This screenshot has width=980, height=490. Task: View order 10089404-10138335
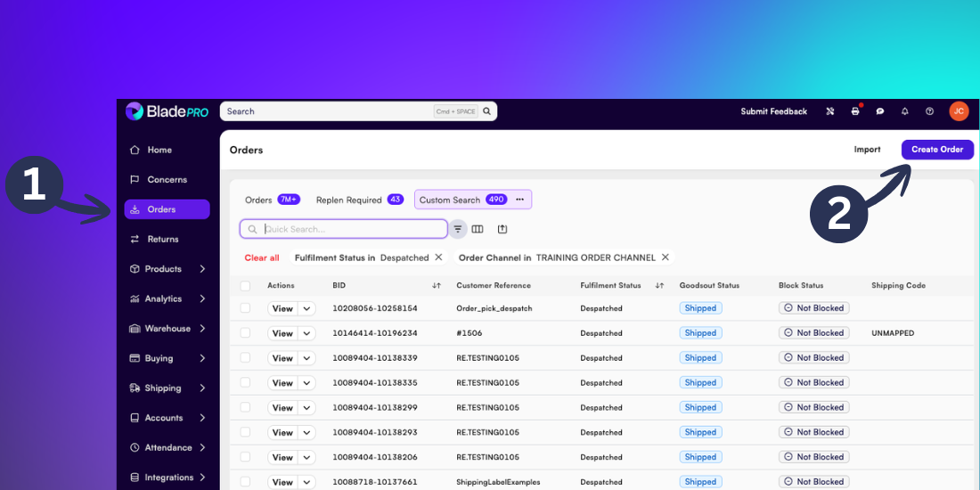[283, 382]
